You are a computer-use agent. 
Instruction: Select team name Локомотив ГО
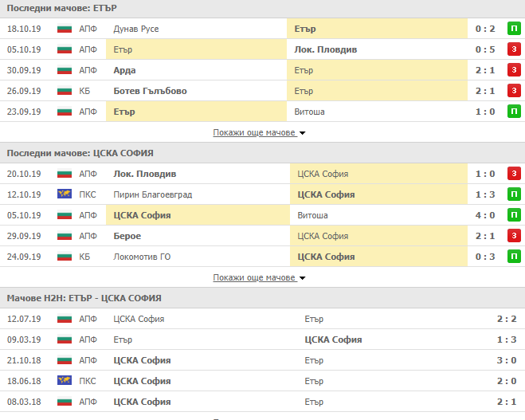click(142, 257)
